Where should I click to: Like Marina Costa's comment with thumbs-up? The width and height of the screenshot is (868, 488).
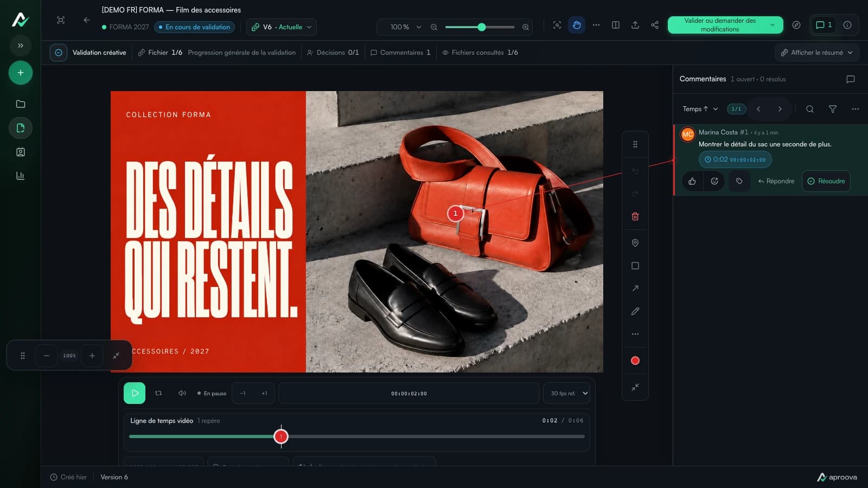[x=692, y=181]
